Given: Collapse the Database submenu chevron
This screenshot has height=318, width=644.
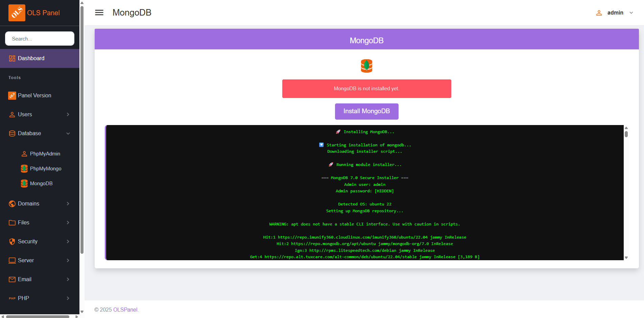Looking at the screenshot, I should (68, 133).
